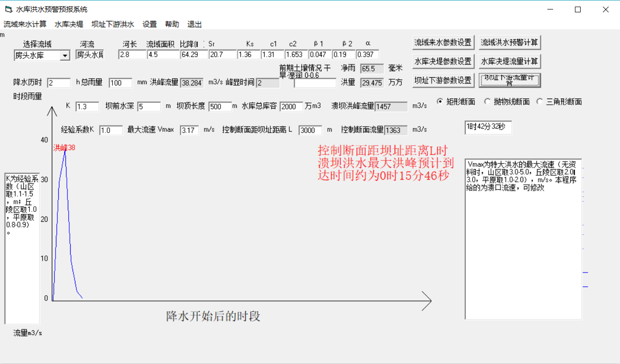Run 水库决堤流量计算 button
The image size is (620, 364).
(509, 62)
